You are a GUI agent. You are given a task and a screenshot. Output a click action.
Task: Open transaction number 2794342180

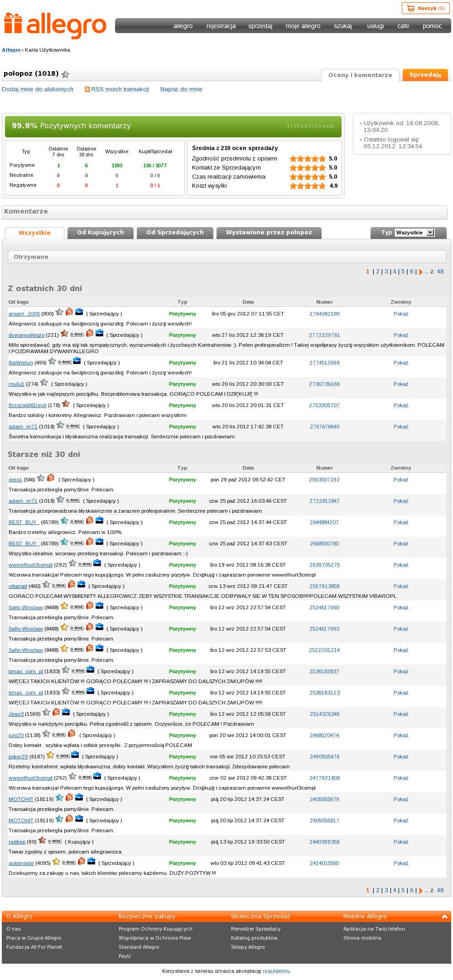[324, 314]
